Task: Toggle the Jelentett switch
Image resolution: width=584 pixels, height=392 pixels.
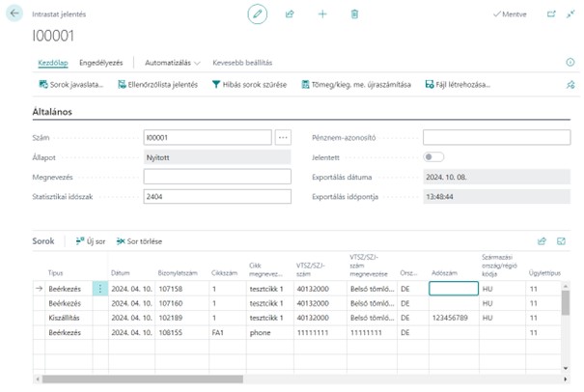Action: click(433, 156)
